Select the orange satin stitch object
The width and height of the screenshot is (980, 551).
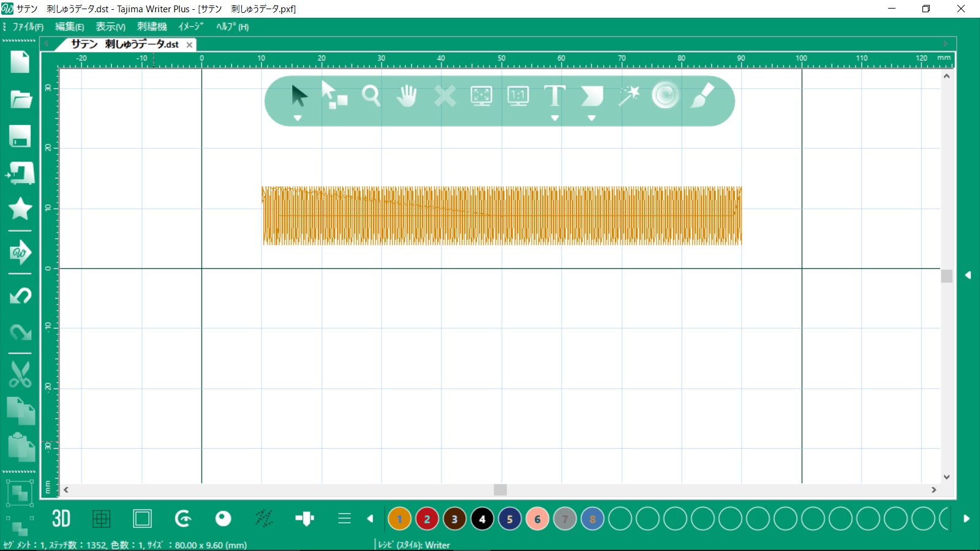pos(502,216)
